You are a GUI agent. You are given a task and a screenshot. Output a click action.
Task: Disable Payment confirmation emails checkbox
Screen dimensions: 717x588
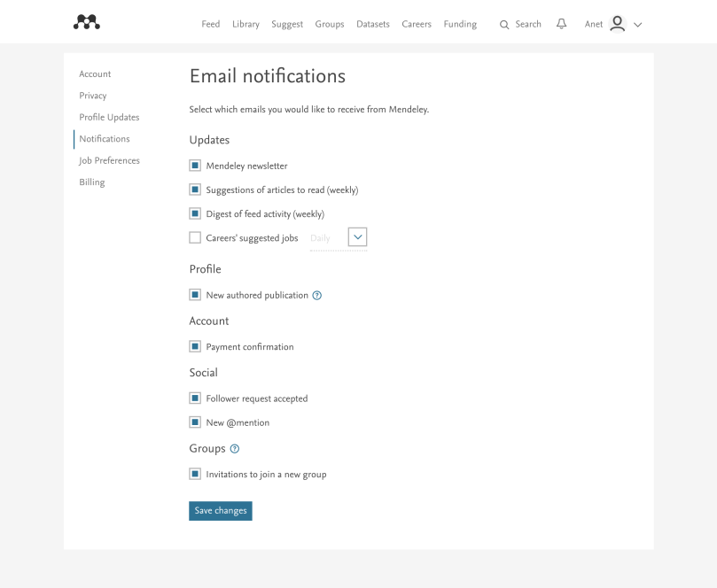[195, 347]
